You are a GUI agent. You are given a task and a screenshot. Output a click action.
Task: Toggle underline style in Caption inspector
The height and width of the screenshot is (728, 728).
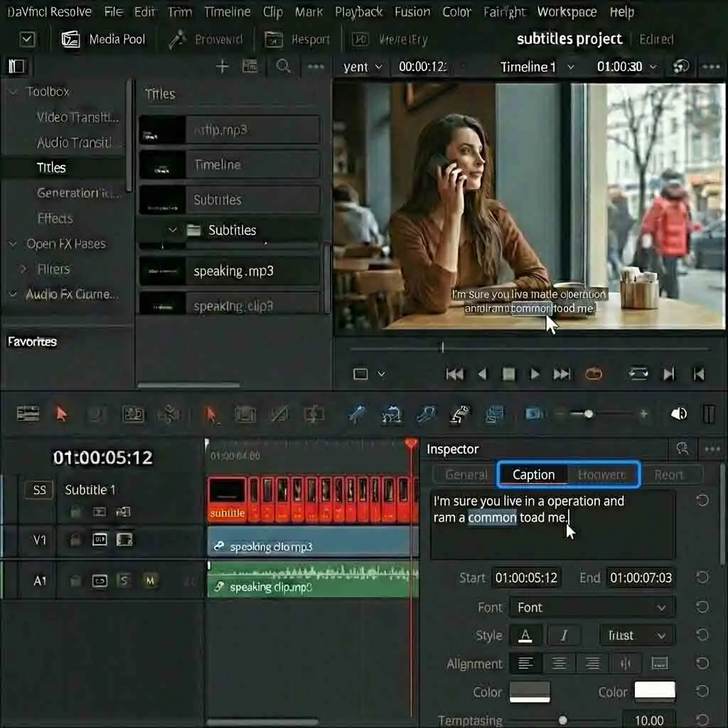[526, 635]
